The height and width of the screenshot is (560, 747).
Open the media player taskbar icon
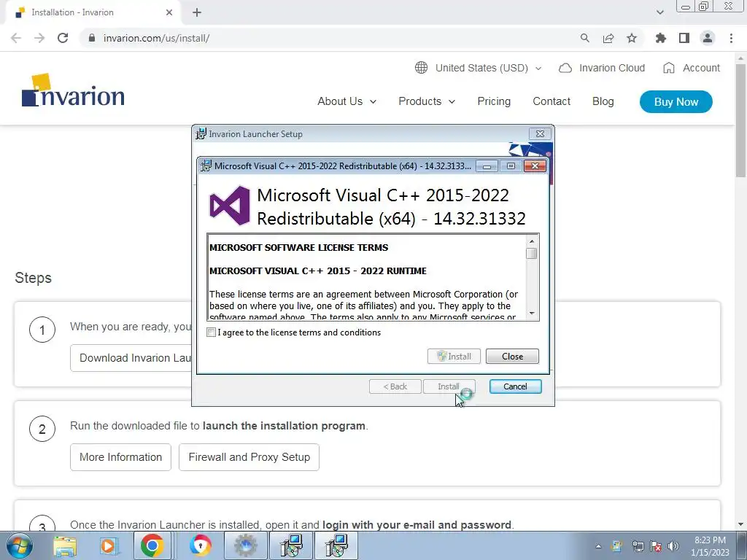click(x=109, y=546)
